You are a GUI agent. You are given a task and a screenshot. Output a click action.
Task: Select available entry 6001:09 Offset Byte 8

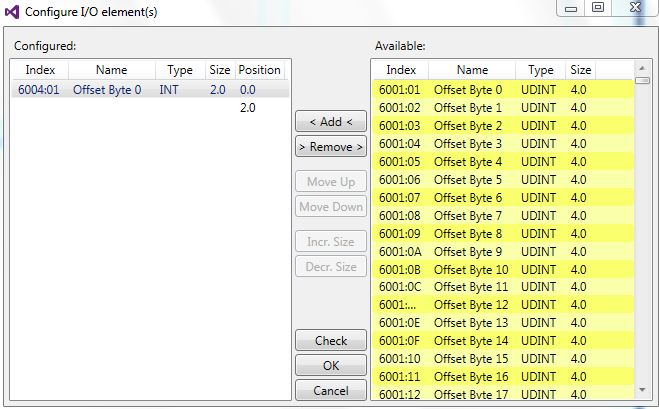pyautogui.click(x=503, y=233)
